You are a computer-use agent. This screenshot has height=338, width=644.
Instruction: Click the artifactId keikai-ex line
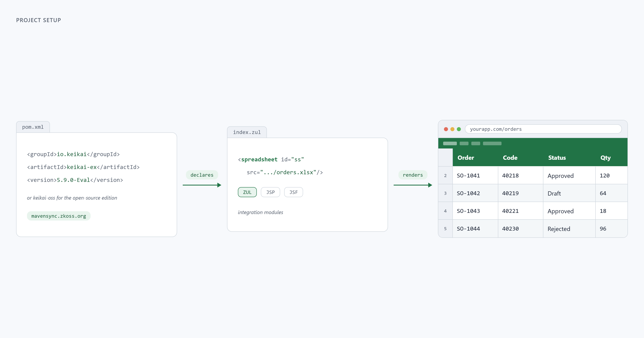coord(83,167)
